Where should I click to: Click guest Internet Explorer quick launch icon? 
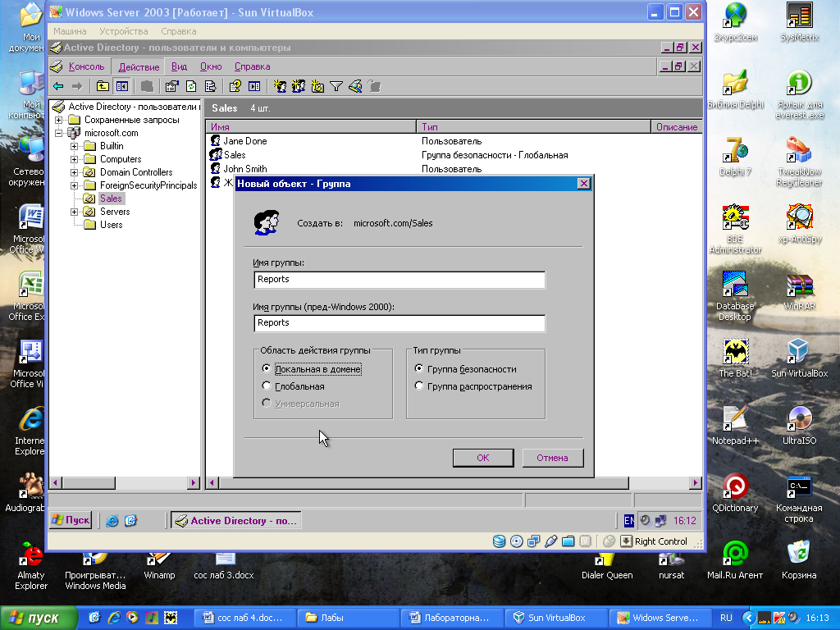pos(112,520)
